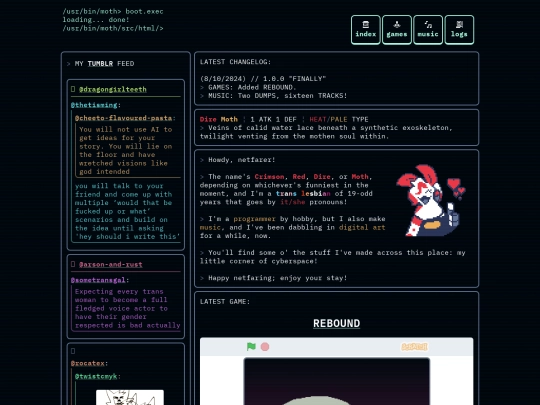Click the 'digital art' highlighted text
The image size is (540, 405).
(362, 227)
